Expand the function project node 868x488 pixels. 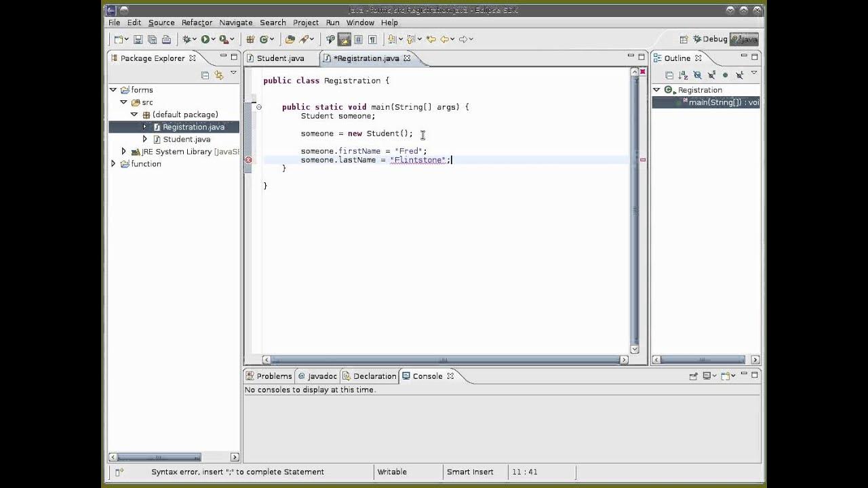[x=113, y=164]
